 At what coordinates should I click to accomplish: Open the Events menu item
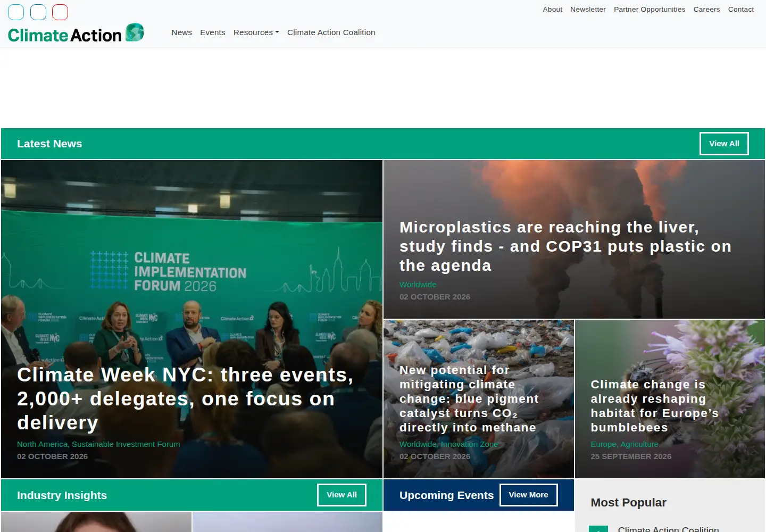coord(213,32)
